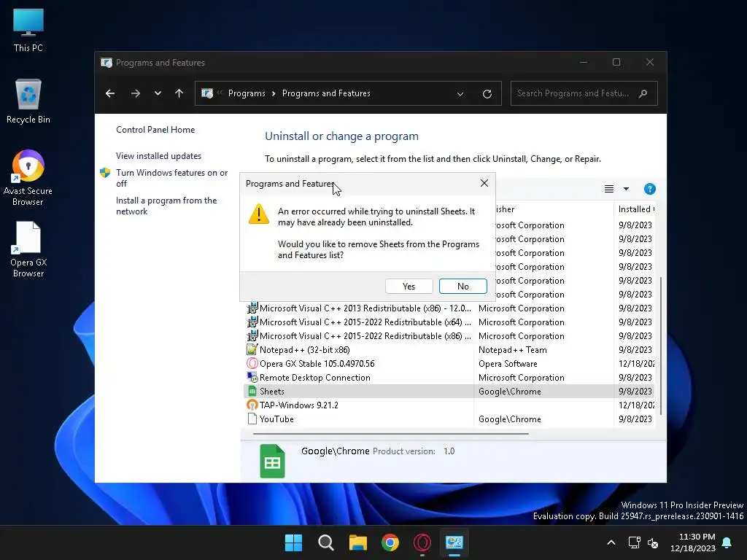Open the notifications bell in tray

727,542
